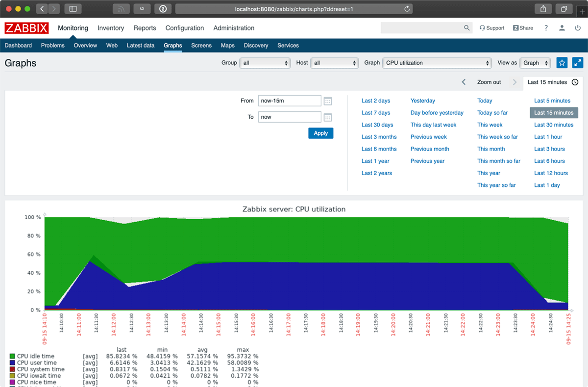Screen dimensions: 588x387
Task: Toggle fullscreen mode icon
Action: [x=578, y=63]
